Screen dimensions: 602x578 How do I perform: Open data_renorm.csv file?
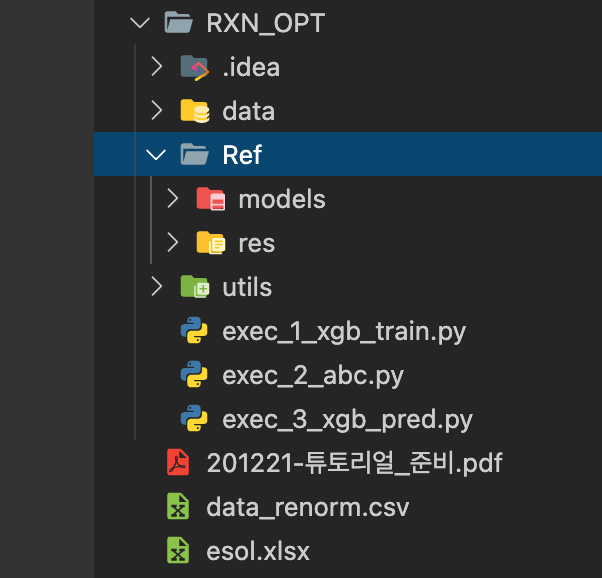coord(308,507)
